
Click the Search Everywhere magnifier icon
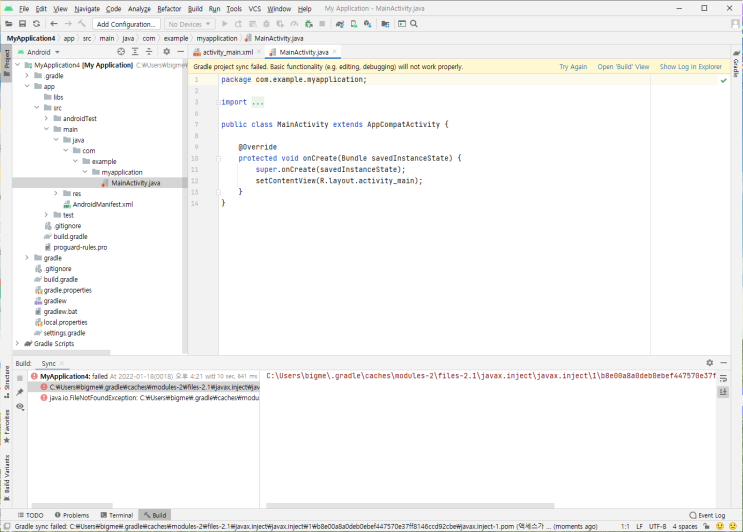click(414, 24)
